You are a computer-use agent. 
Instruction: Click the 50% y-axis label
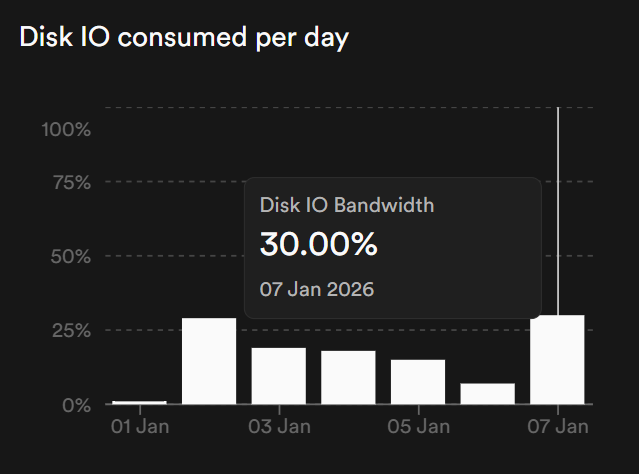70,256
